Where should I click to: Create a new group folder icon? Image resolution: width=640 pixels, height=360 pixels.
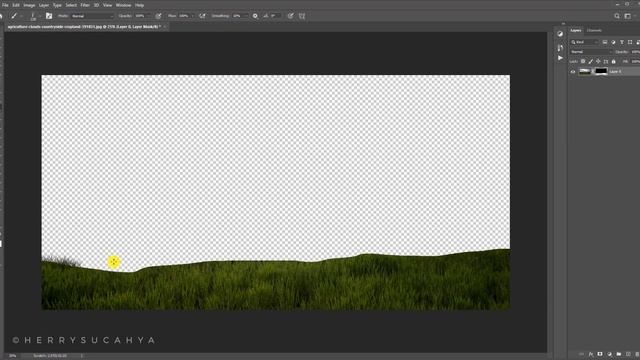pos(619,354)
